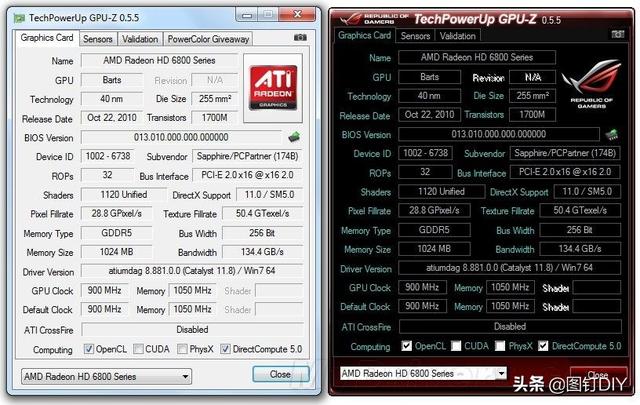
Task: Click 'PCI-E 2.0 x16' Bus Interface in left window
Action: tap(247, 175)
